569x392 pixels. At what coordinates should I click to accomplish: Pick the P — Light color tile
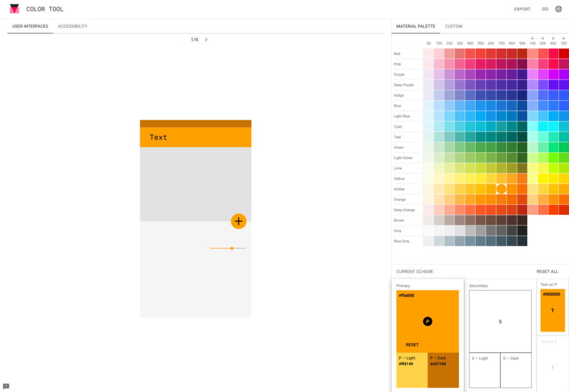(412, 370)
